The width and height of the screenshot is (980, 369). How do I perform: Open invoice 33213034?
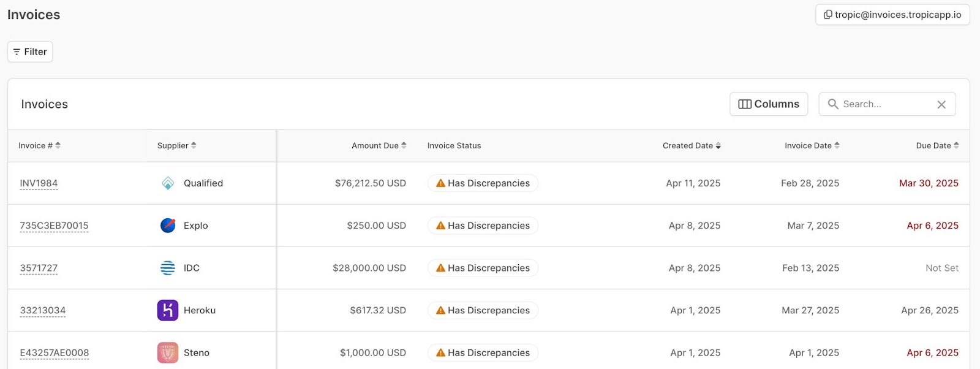point(43,310)
